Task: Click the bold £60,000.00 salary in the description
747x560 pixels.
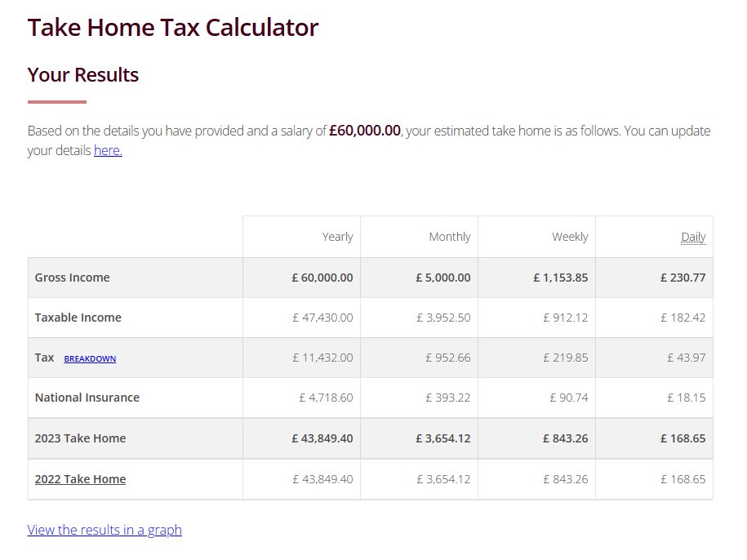Action: [365, 131]
